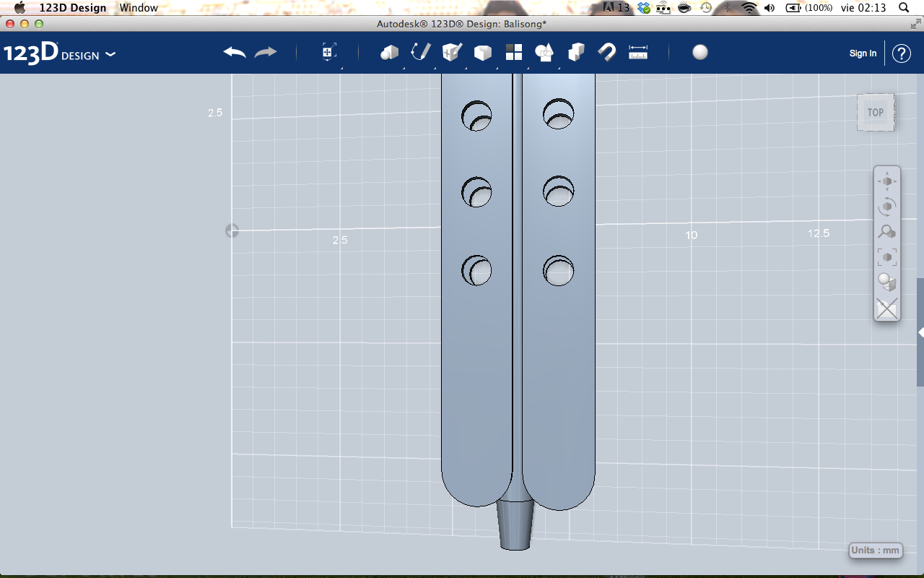924x578 pixels.
Task: Activate the Orbit navigation control
Action: click(886, 206)
